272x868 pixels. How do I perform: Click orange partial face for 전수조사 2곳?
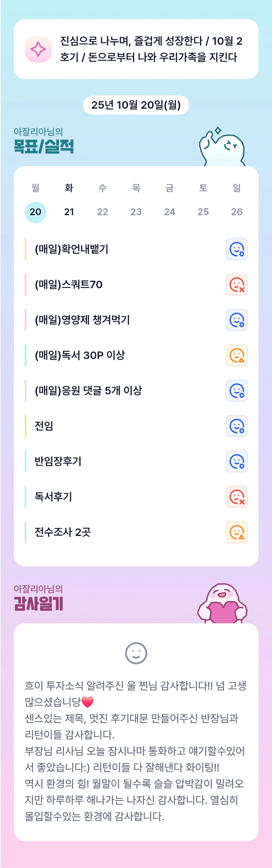(237, 532)
